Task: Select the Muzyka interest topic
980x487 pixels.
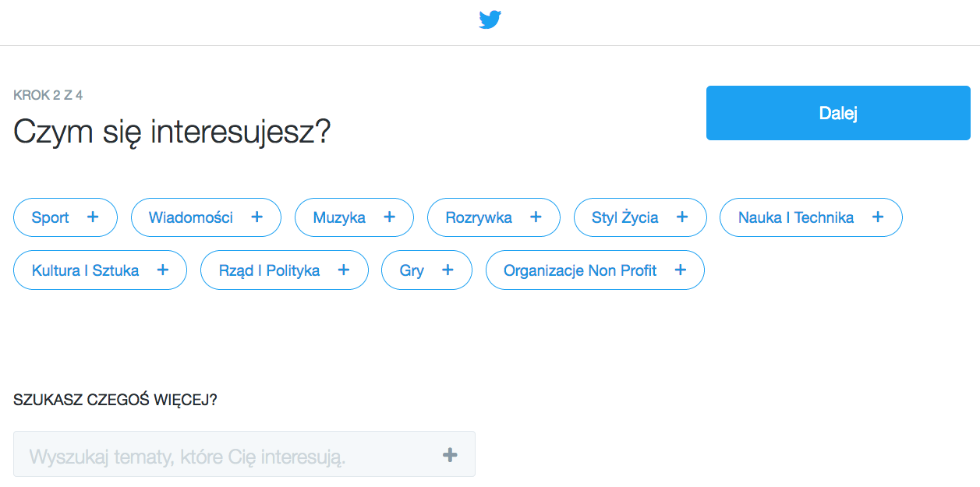Action: [x=354, y=217]
